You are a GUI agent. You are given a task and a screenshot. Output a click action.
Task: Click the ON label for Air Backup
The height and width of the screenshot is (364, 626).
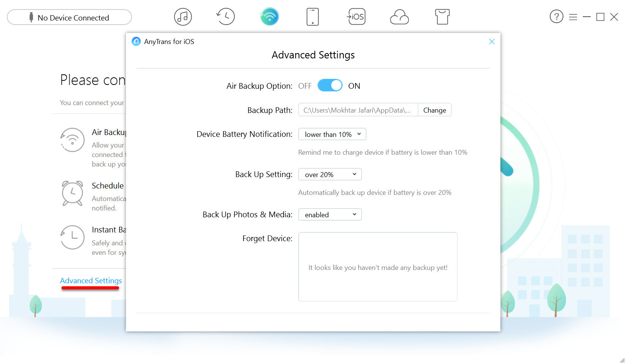(x=354, y=86)
